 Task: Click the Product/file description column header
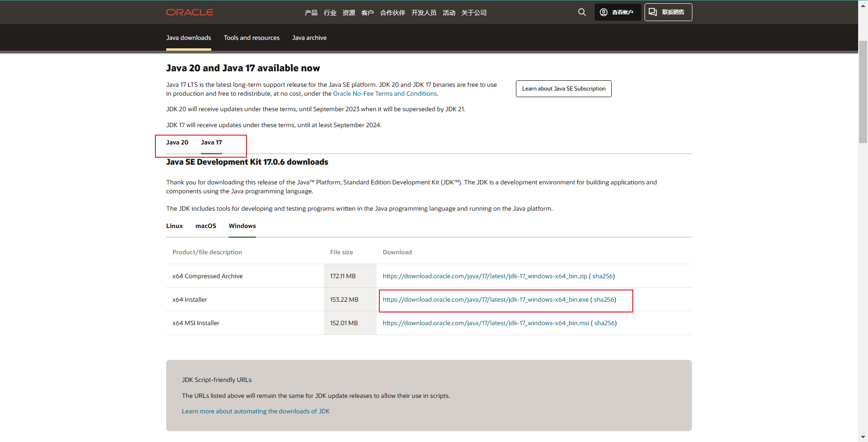pos(207,252)
